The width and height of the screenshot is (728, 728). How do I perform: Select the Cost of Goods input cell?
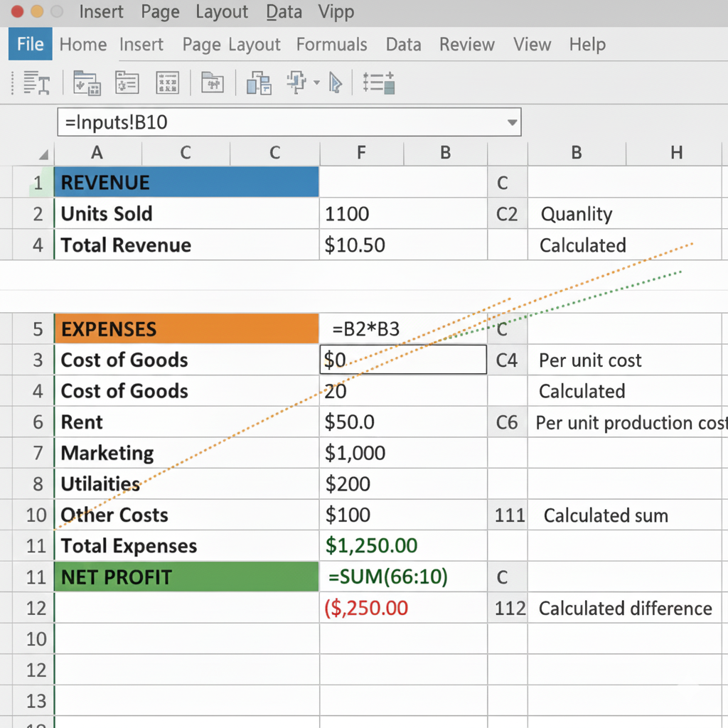402,360
